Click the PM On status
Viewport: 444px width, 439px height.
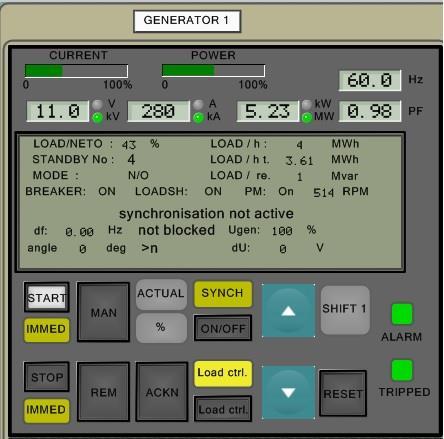(286, 191)
